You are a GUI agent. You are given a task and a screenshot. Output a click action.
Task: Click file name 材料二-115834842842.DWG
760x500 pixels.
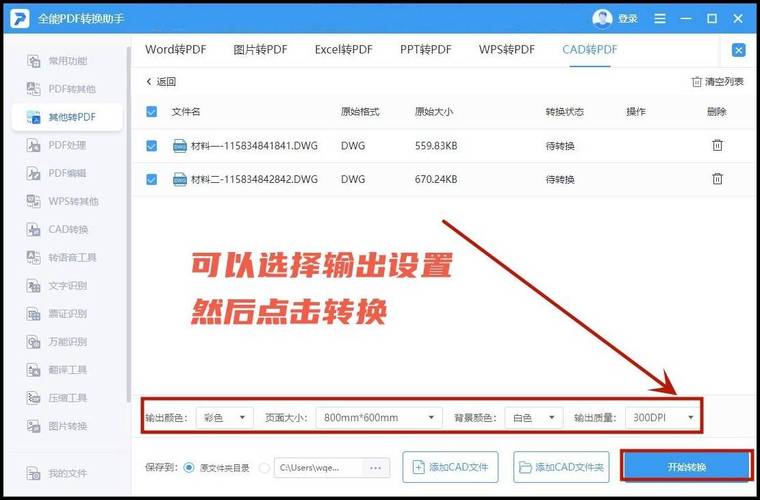[254, 179]
